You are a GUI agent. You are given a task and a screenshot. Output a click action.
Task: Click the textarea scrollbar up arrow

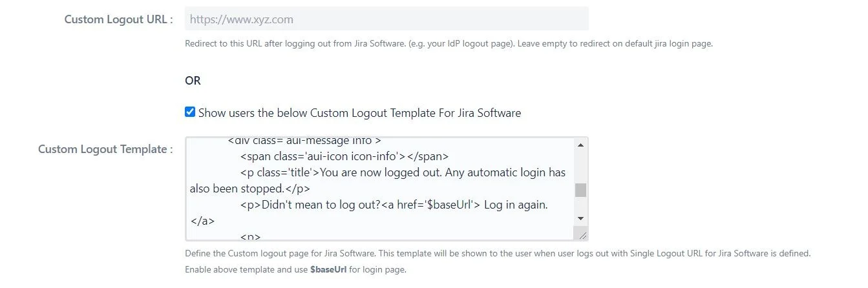click(x=580, y=145)
